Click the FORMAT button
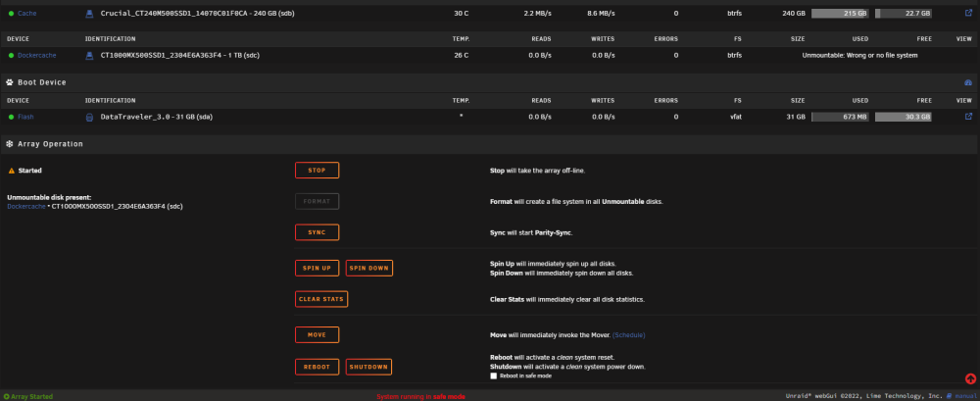This screenshot has height=401, width=980. [x=317, y=201]
